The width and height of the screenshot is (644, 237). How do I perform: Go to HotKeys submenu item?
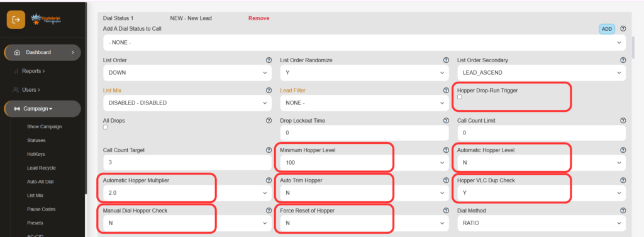coord(36,154)
